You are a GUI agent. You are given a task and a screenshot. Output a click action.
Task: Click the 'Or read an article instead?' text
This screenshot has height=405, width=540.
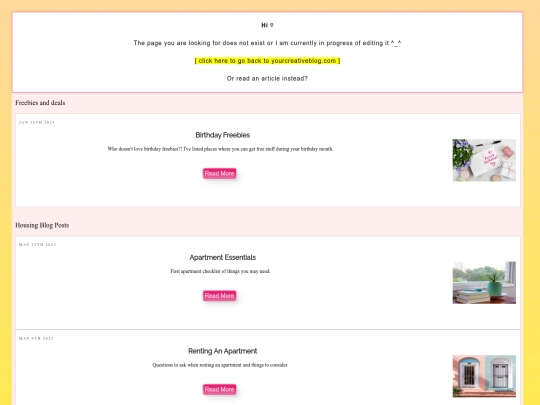pyautogui.click(x=267, y=79)
